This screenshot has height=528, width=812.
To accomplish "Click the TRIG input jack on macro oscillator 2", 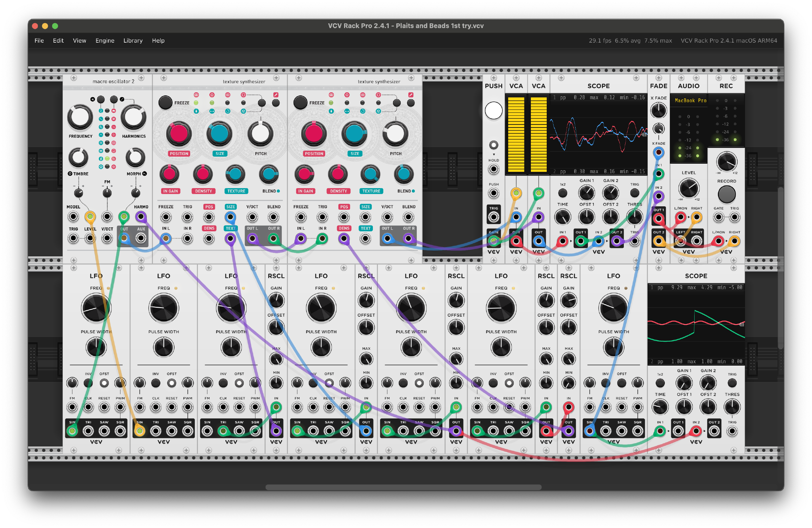I will point(73,238).
